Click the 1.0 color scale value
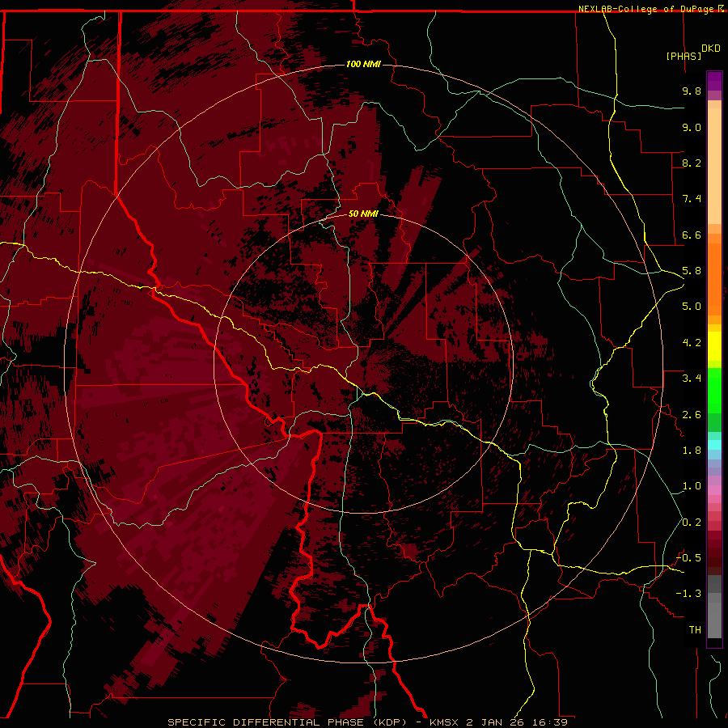 coord(692,486)
